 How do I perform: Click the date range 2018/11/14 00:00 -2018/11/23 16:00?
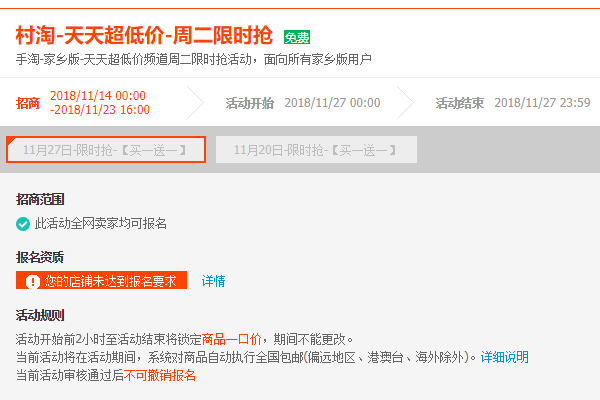(100, 103)
